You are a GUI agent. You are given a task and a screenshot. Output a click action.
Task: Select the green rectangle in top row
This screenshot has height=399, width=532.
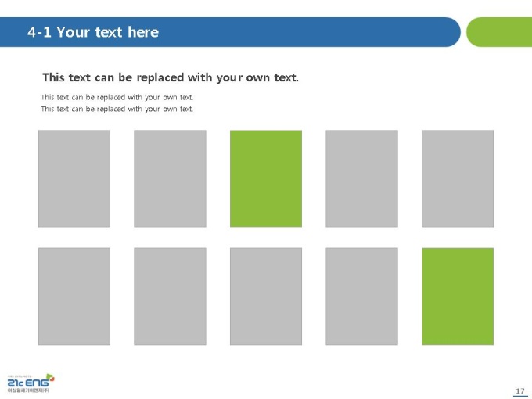[266, 178]
